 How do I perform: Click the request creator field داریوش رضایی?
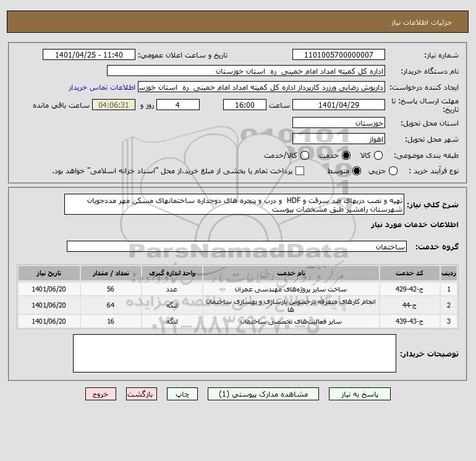[x=261, y=87]
